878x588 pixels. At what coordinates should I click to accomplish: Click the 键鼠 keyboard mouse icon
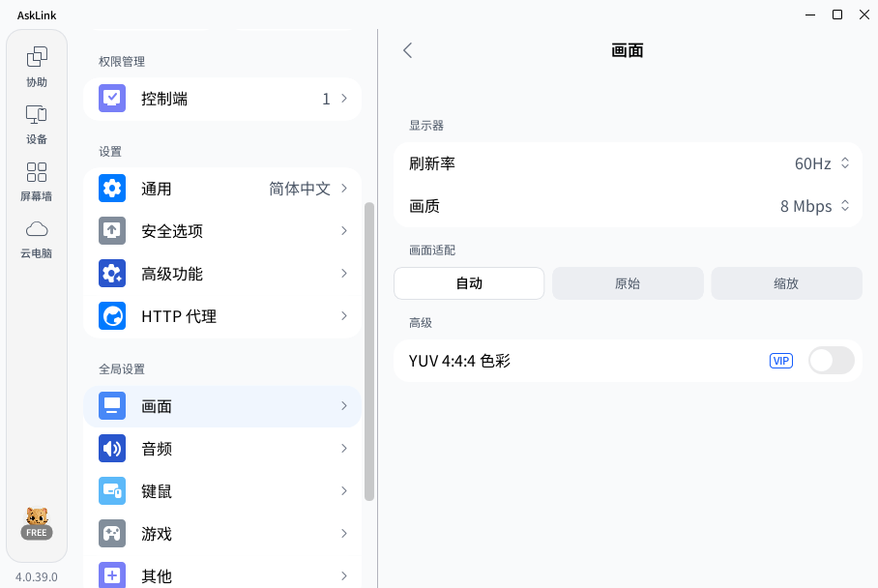112,491
